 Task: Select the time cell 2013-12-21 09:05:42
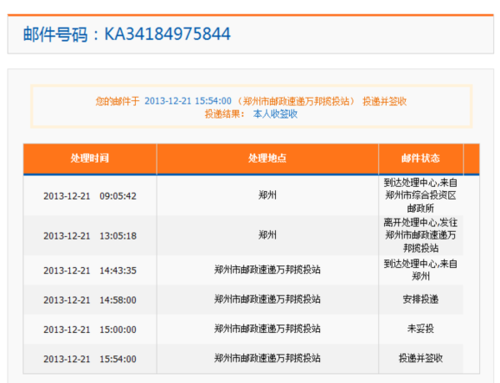pos(90,196)
